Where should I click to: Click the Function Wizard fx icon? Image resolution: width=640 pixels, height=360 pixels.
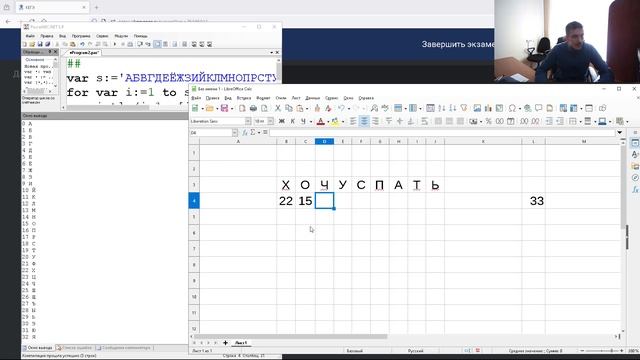(245, 132)
